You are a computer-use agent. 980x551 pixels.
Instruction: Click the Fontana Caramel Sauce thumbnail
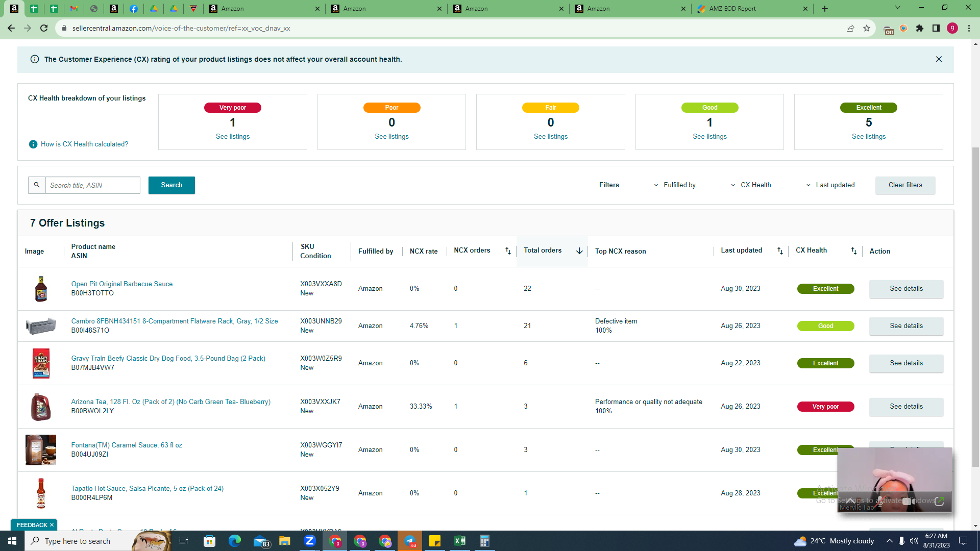(41, 450)
